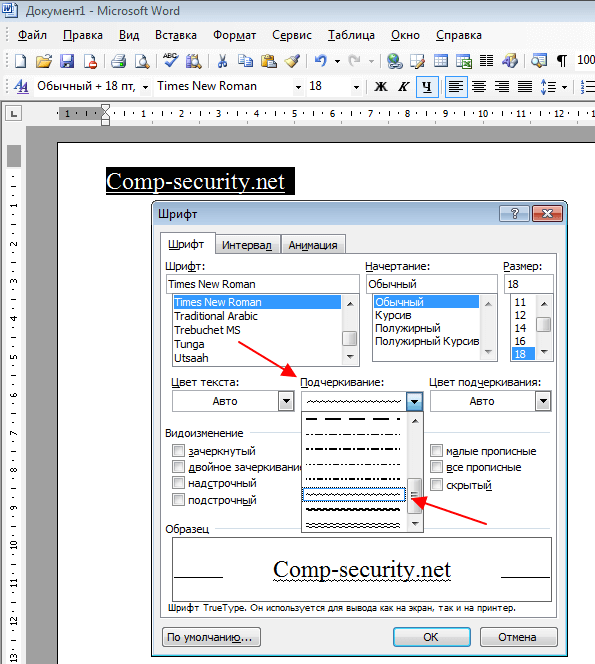
Task: Click the Justify alignment icon
Action: 525,87
